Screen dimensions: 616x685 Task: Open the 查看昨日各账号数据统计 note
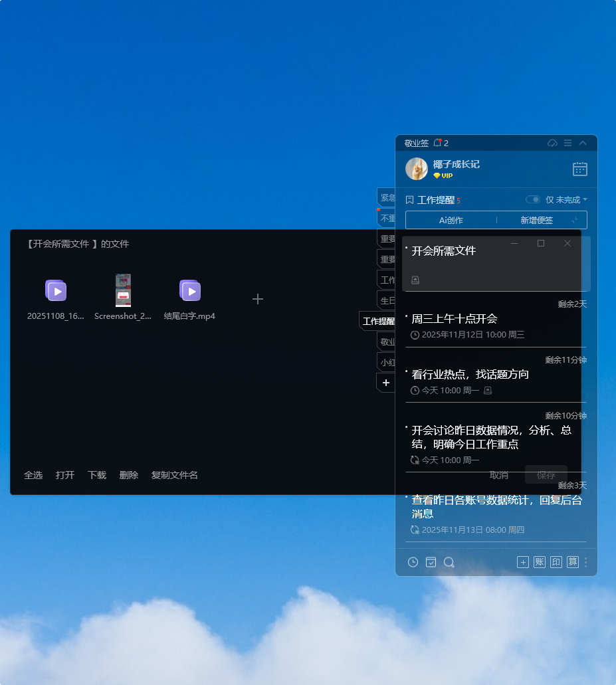[x=497, y=507]
